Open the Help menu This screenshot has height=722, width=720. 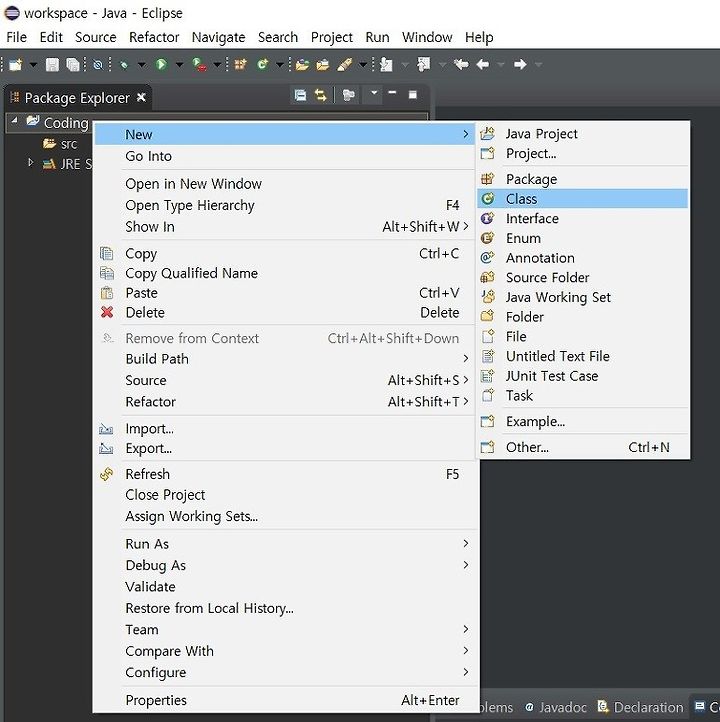point(479,37)
